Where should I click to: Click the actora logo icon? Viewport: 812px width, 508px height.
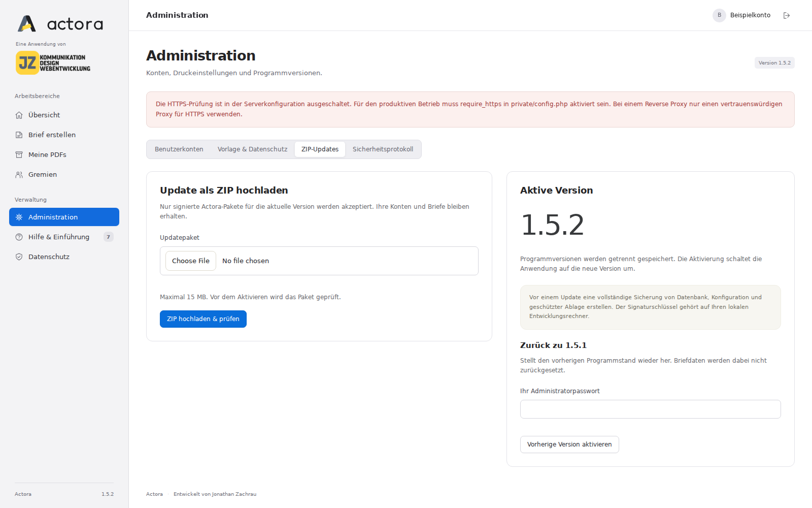pos(27,24)
